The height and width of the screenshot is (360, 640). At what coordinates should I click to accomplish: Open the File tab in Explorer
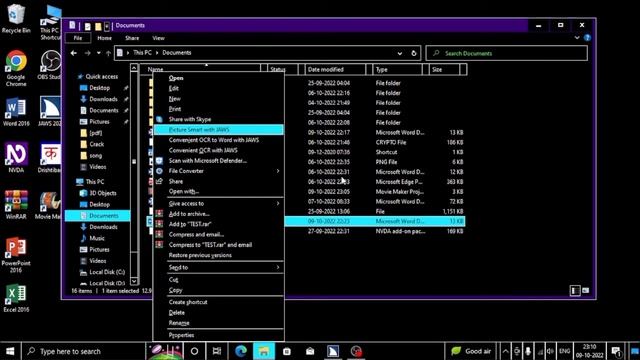[78, 38]
